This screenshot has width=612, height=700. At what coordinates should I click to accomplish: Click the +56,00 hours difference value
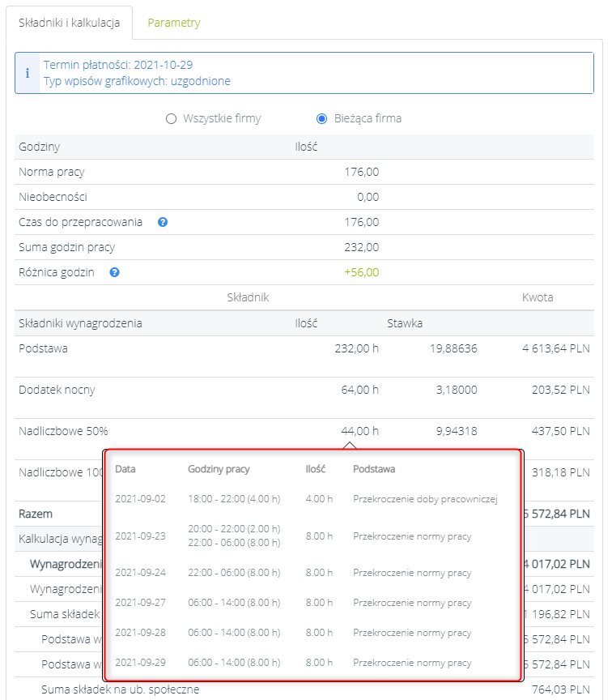tap(361, 272)
